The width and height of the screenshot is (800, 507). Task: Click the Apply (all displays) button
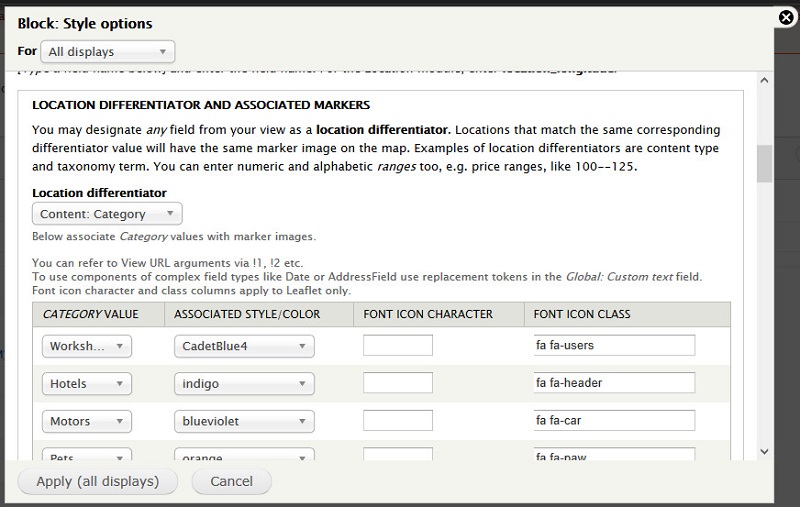97,481
